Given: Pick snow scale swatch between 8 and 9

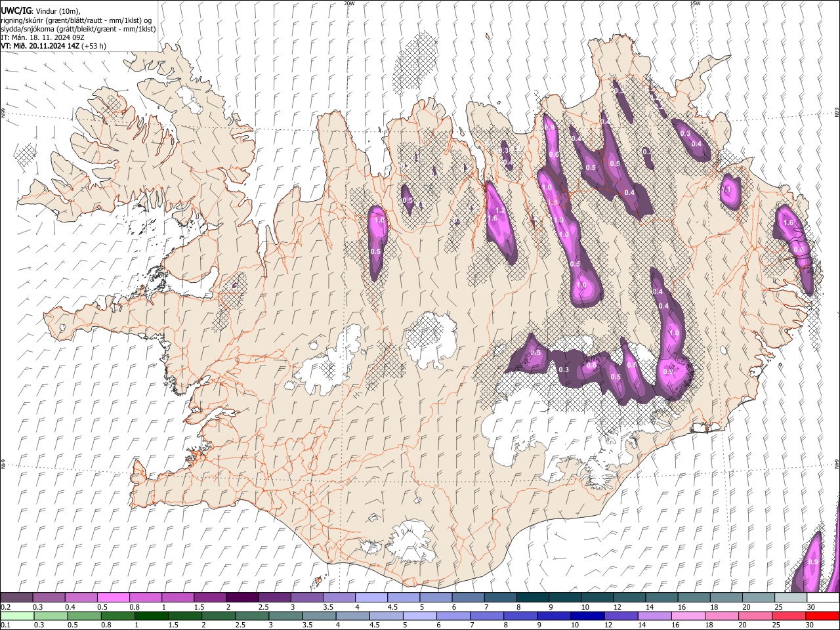Looking at the screenshot, I should coord(533,597).
